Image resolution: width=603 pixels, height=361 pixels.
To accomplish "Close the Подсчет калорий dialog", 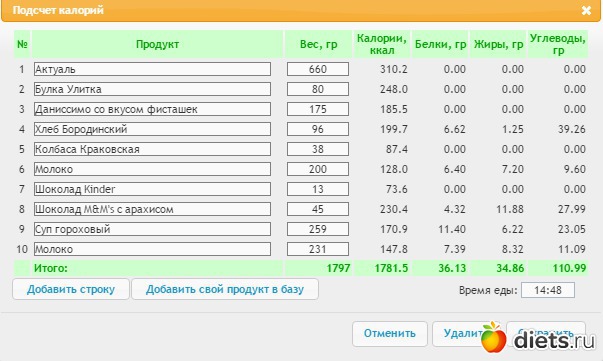I will (x=586, y=10).
